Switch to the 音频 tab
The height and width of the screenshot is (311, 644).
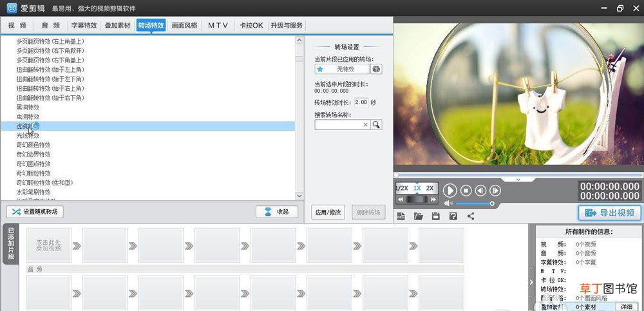(50, 25)
